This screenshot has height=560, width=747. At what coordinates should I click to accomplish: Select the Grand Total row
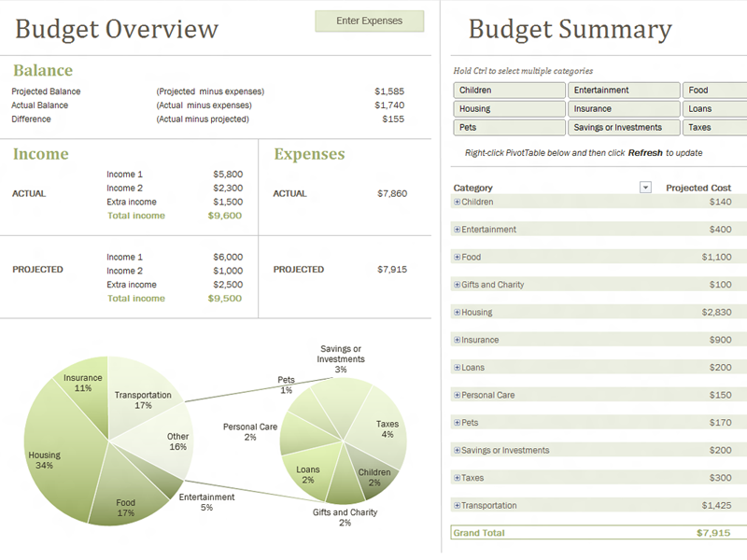click(599, 533)
